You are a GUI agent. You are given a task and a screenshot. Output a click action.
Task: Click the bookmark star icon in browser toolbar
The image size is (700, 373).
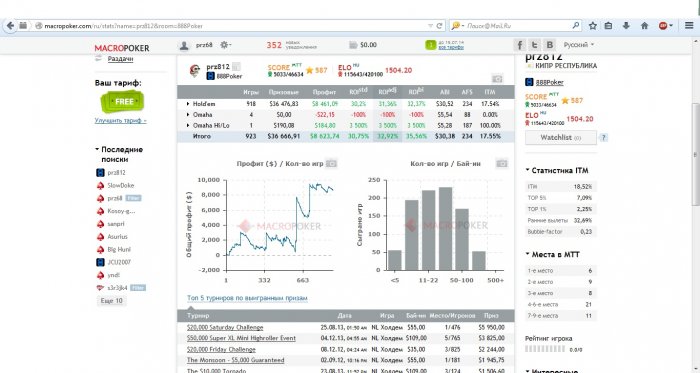[x=592, y=26]
